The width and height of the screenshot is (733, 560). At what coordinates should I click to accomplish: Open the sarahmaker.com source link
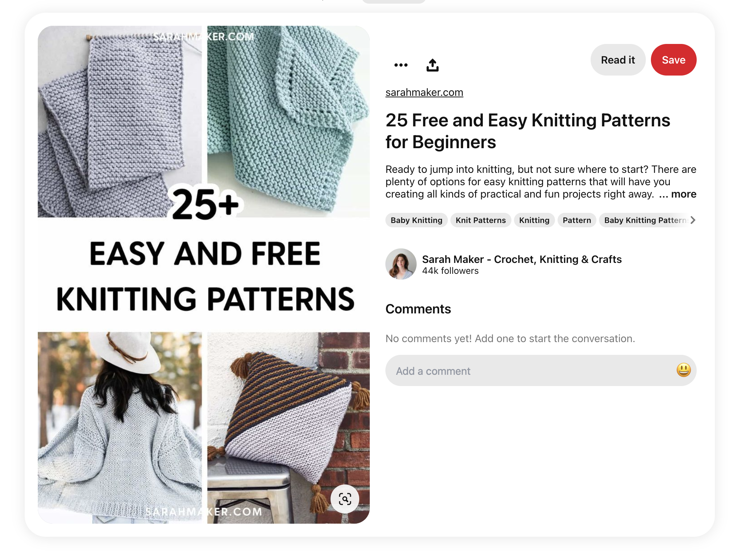pos(424,92)
